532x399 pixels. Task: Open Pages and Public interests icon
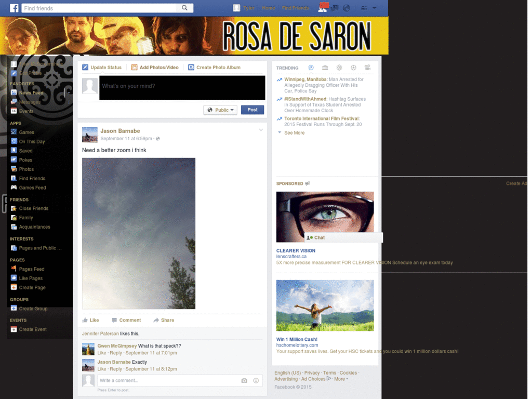[x=14, y=248]
